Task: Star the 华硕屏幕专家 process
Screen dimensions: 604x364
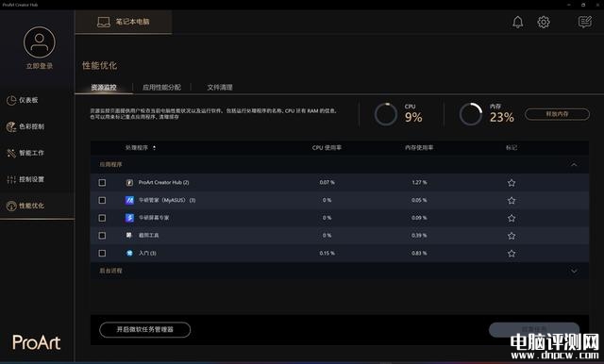Action: tap(512, 218)
